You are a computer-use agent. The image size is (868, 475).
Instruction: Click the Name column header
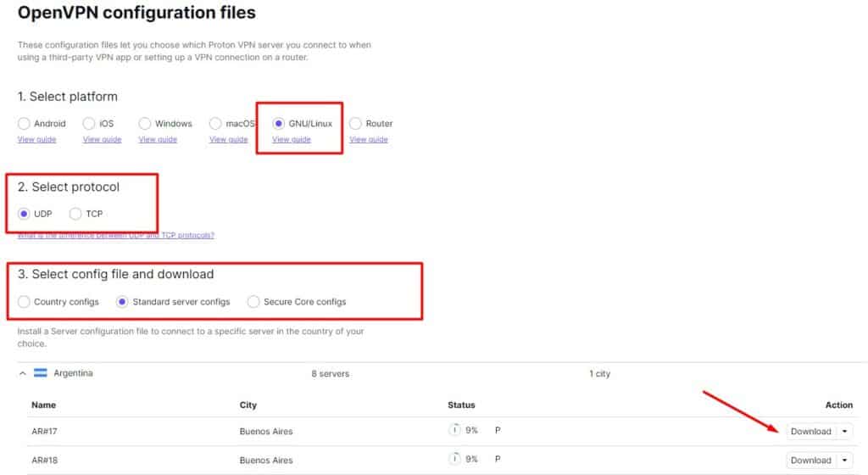point(44,405)
